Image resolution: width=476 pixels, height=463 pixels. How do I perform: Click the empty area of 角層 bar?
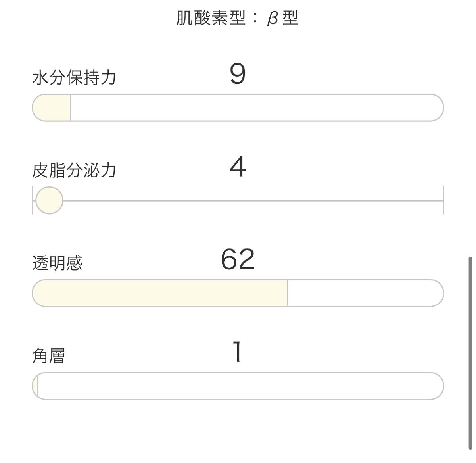pos(240,386)
